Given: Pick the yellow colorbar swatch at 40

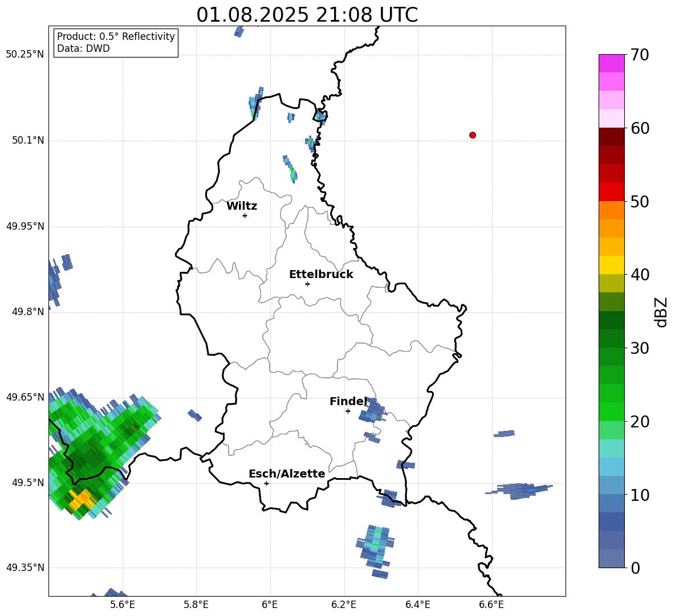Looking at the screenshot, I should pyautogui.click(x=611, y=265).
